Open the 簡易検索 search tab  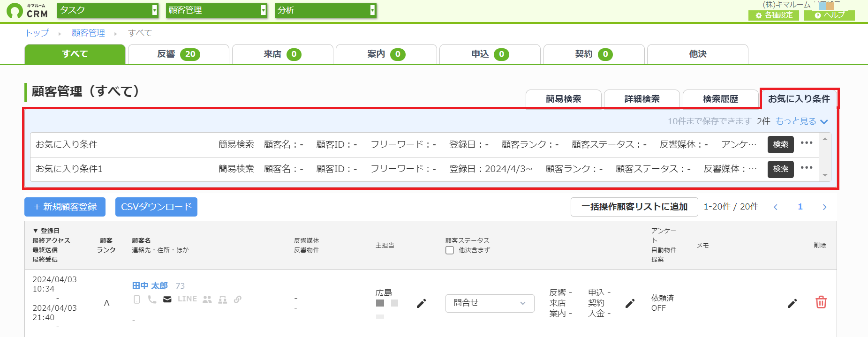[564, 99]
